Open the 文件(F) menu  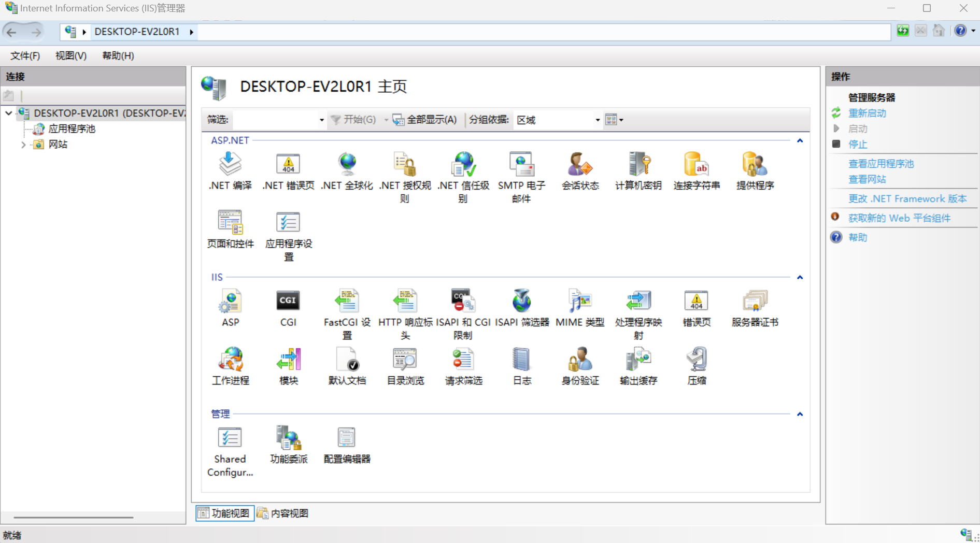(x=25, y=55)
